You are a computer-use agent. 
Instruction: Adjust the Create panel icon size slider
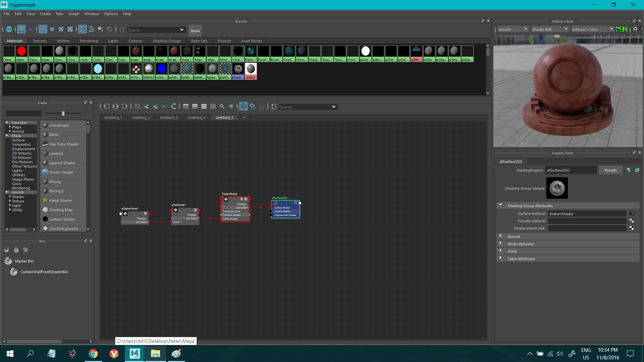coord(63,113)
